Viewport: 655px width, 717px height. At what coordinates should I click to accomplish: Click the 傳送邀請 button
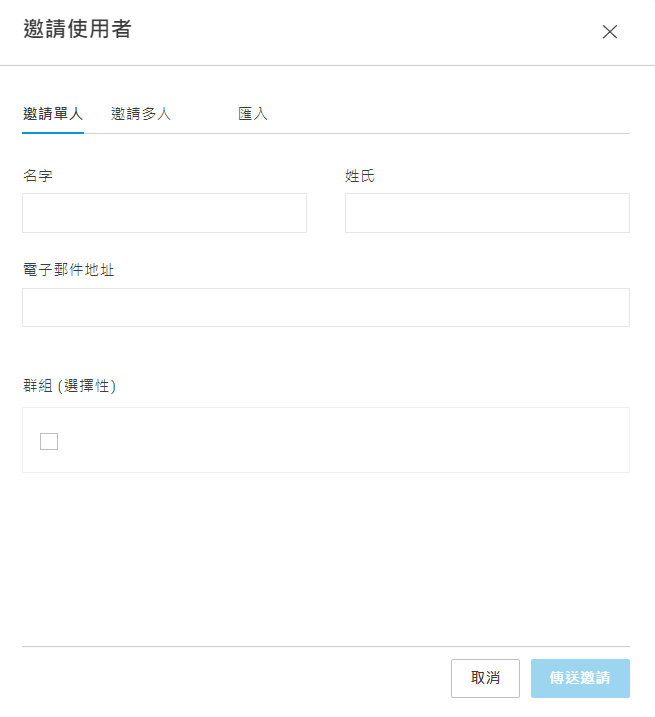point(580,678)
